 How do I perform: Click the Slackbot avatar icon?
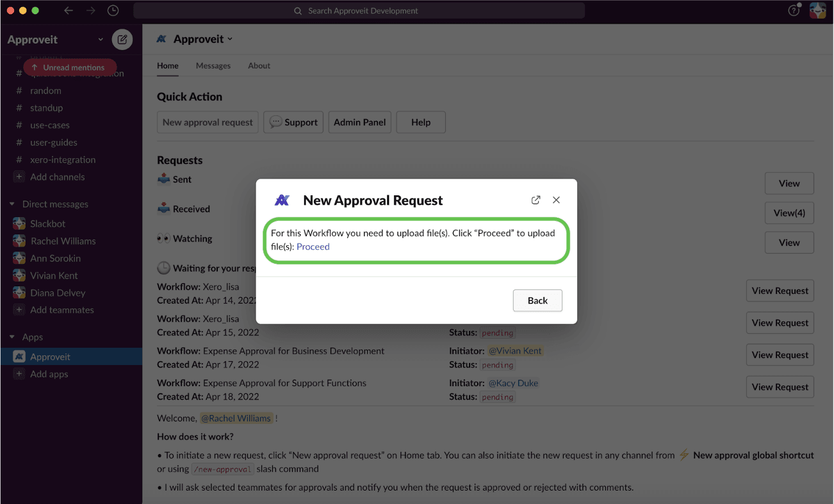pos(19,224)
